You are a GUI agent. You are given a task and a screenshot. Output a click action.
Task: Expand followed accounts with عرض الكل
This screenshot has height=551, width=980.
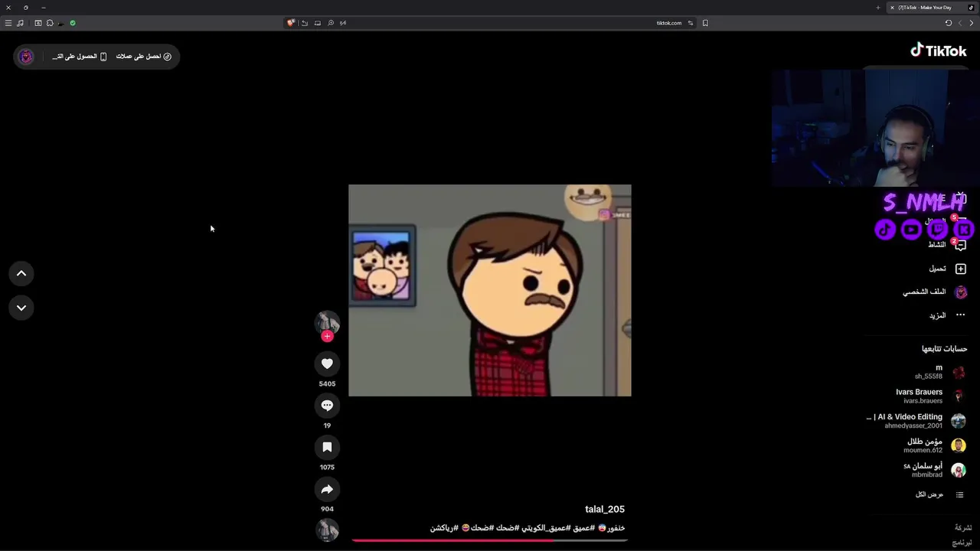[939, 495]
